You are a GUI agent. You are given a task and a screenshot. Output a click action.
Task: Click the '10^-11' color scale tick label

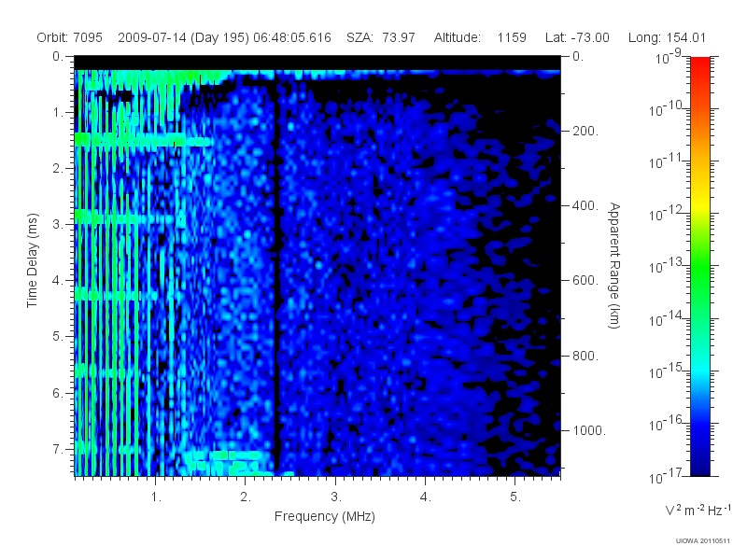click(x=666, y=161)
